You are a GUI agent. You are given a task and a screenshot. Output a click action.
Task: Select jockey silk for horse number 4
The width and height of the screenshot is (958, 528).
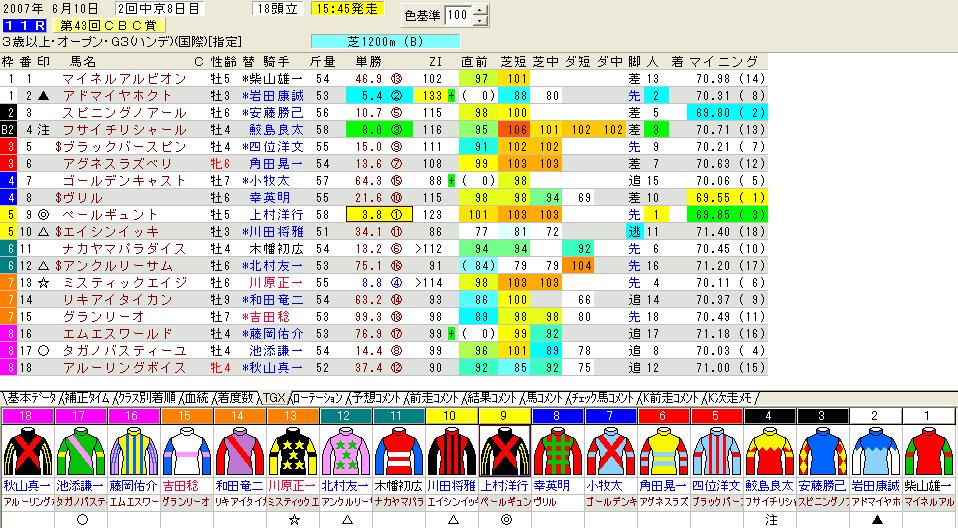click(771, 452)
